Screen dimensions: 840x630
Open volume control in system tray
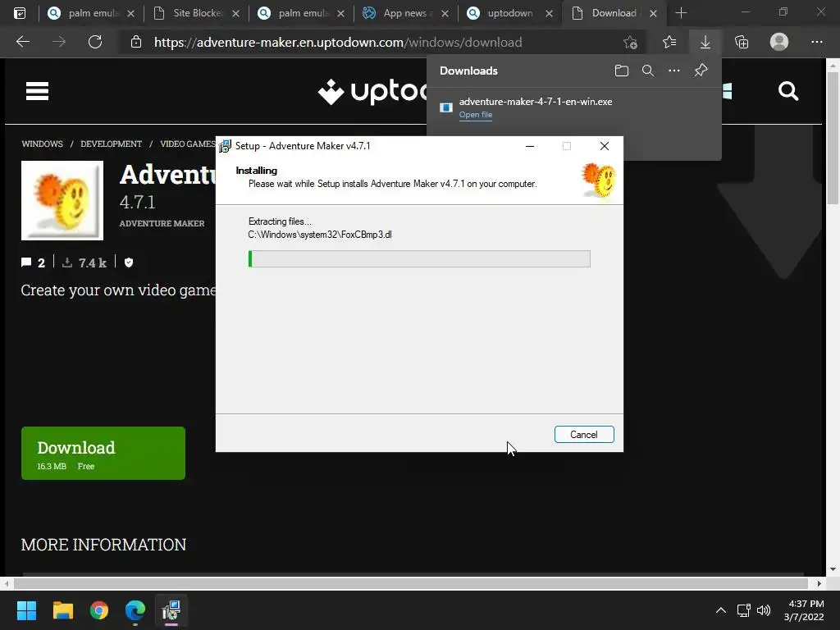(764, 610)
